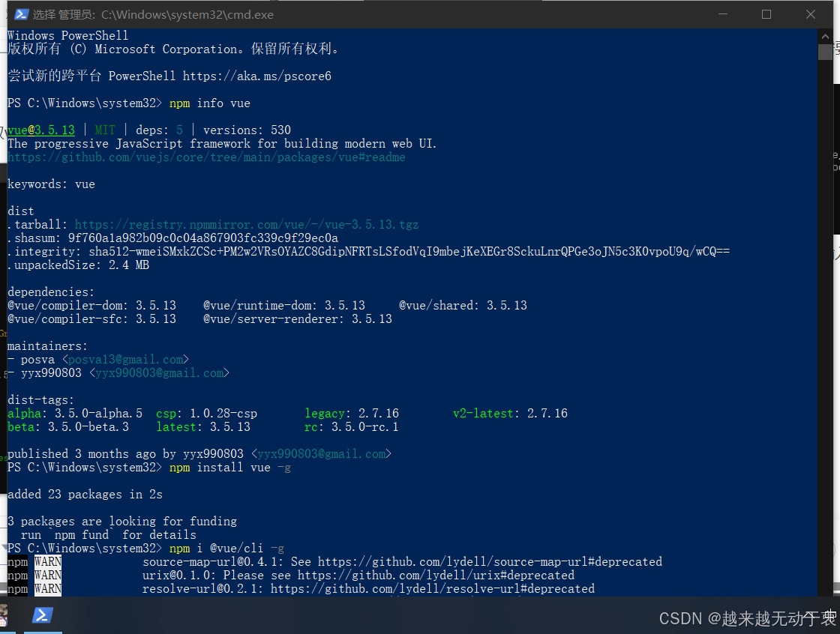The height and width of the screenshot is (634, 840).
Task: Click the 'keywords: vue' line
Action: (51, 184)
